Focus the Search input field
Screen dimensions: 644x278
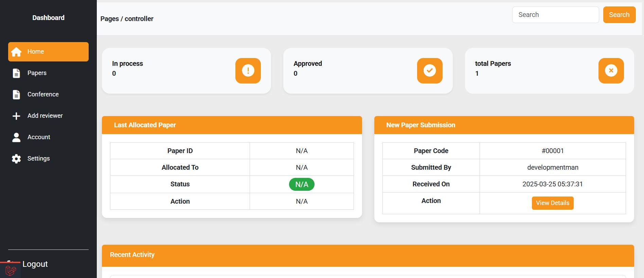coord(555,15)
